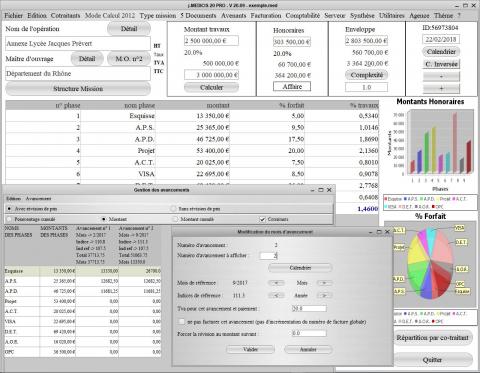The image size is (480, 373).
Task: Select the Montant cumulé radio button
Action: point(175,219)
